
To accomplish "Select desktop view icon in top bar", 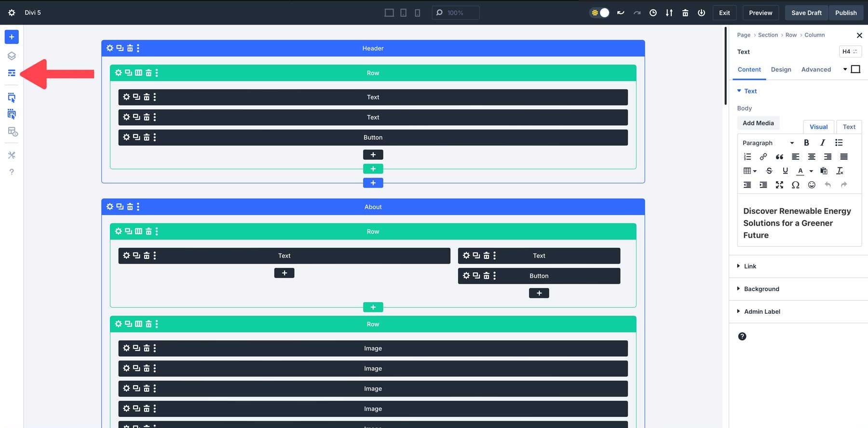I will click(x=389, y=13).
